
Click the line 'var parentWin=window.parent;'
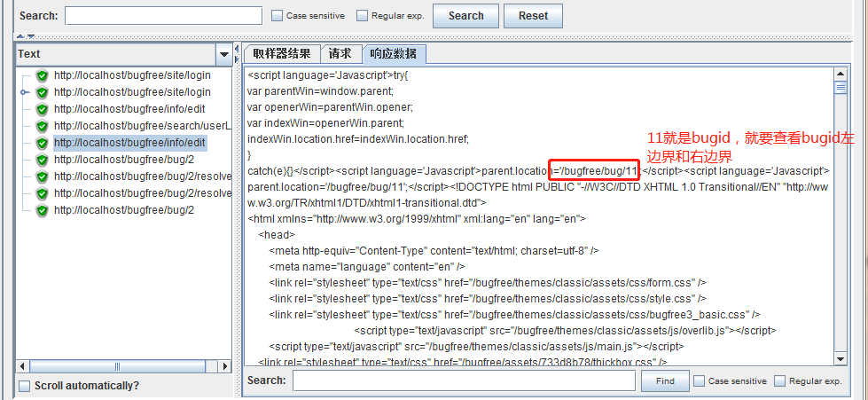point(321,90)
